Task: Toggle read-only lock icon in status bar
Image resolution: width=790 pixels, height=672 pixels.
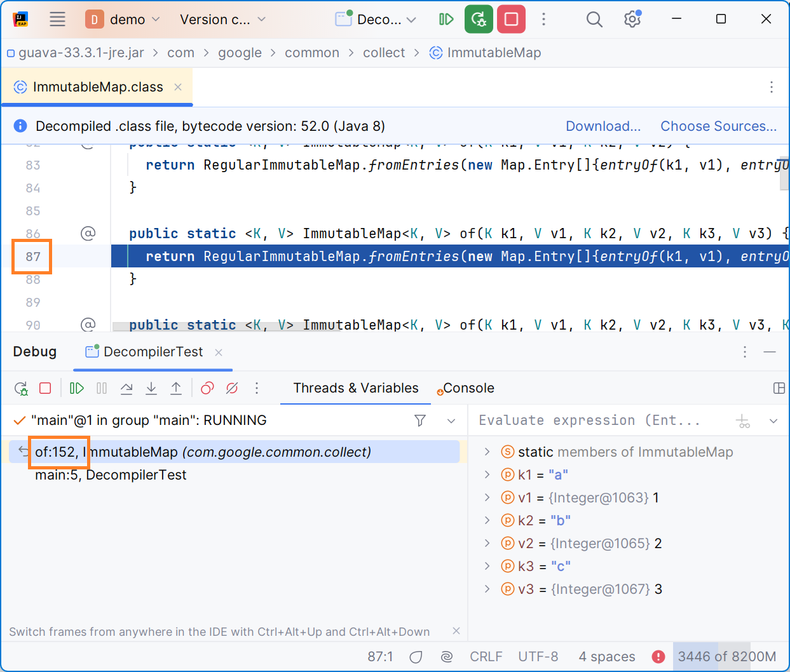Action: [416, 657]
